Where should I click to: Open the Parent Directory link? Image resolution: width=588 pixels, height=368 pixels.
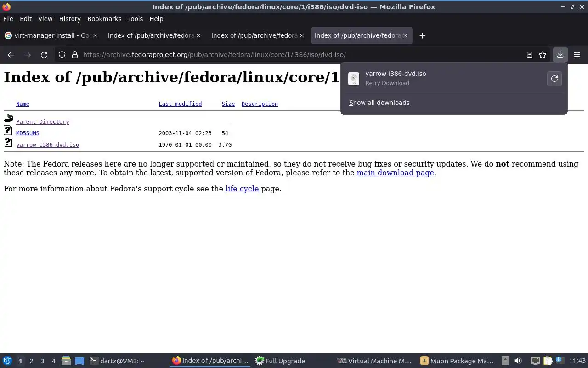(x=43, y=122)
